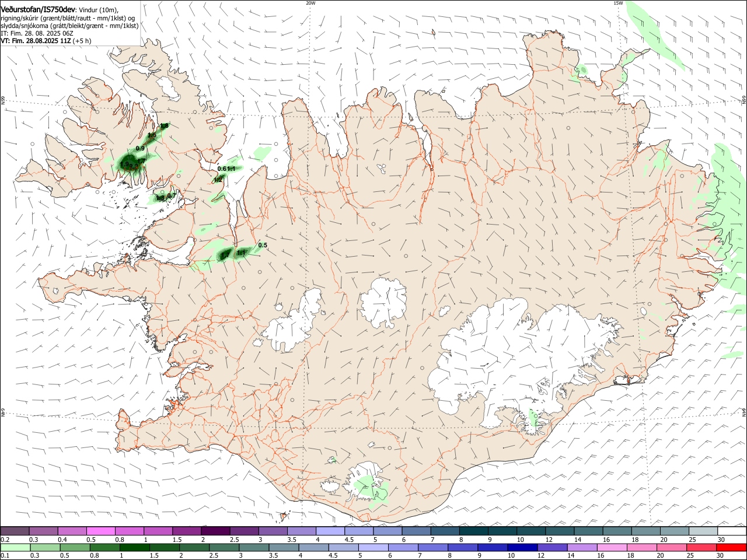Click the 0.5 precipitation value on the map
747x560 pixels.
(x=263, y=245)
